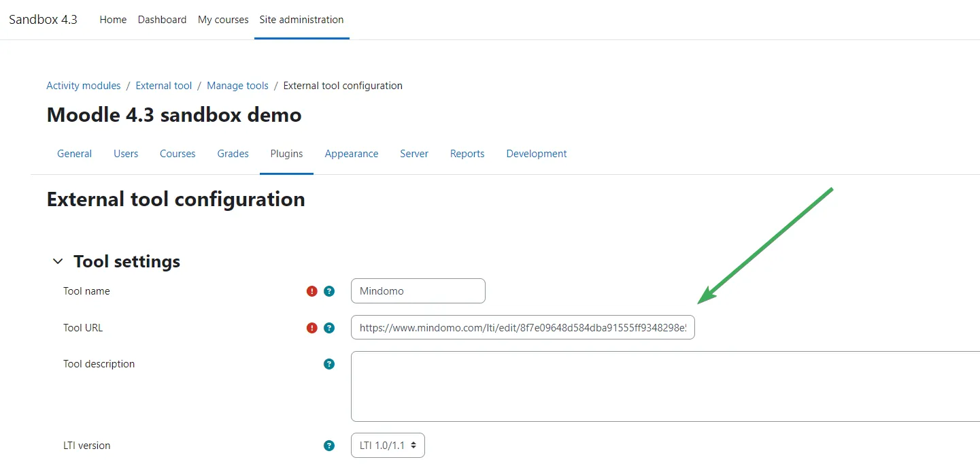This screenshot has width=980, height=464.
Task: Switch to the Plugins tab
Action: point(286,154)
